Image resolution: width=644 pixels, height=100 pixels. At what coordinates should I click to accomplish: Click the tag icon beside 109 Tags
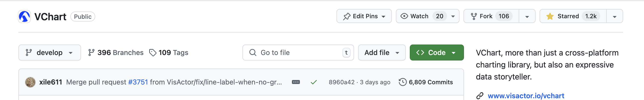coord(152,52)
